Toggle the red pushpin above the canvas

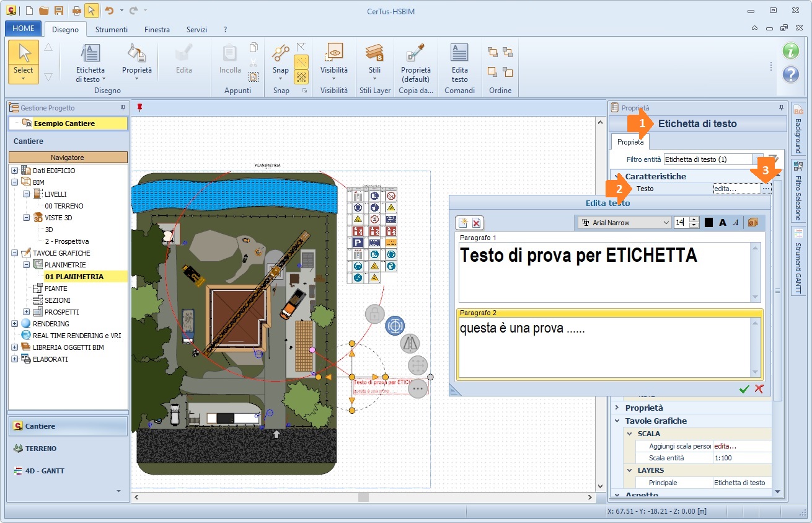pyautogui.click(x=139, y=108)
